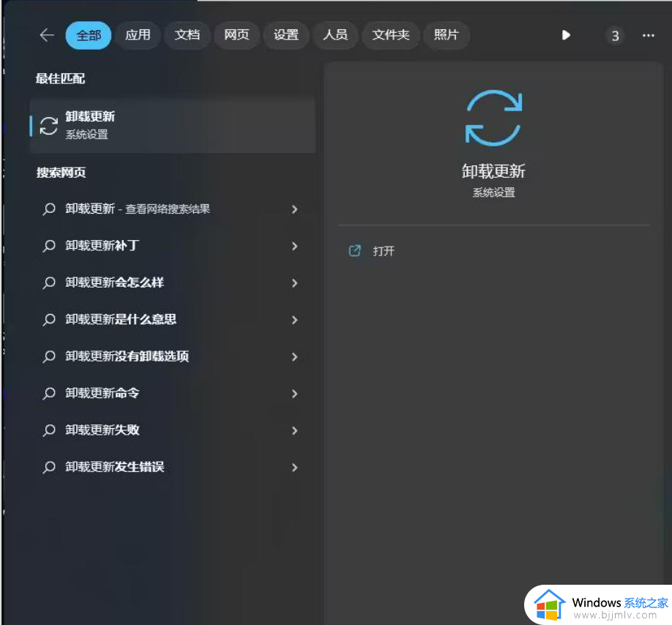Viewport: 672px width, 625px height.
Task: Click the sync icon beside best match 卸载更新
Action: tap(49, 126)
